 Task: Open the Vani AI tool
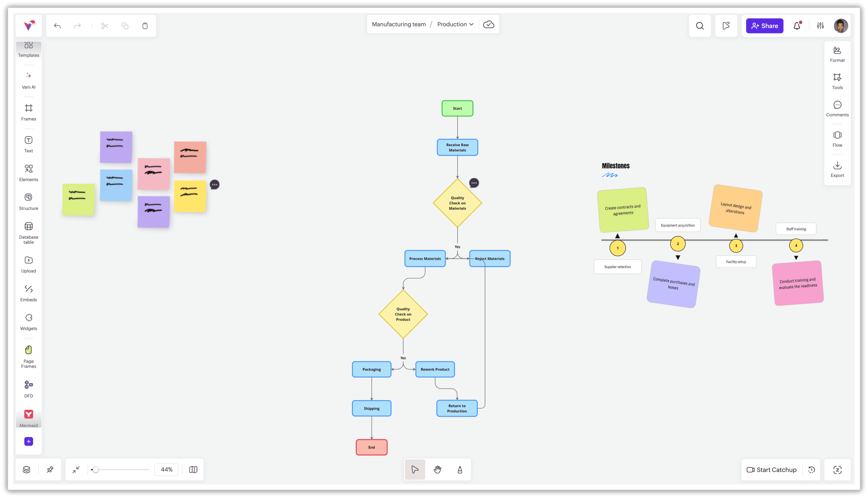(x=28, y=79)
